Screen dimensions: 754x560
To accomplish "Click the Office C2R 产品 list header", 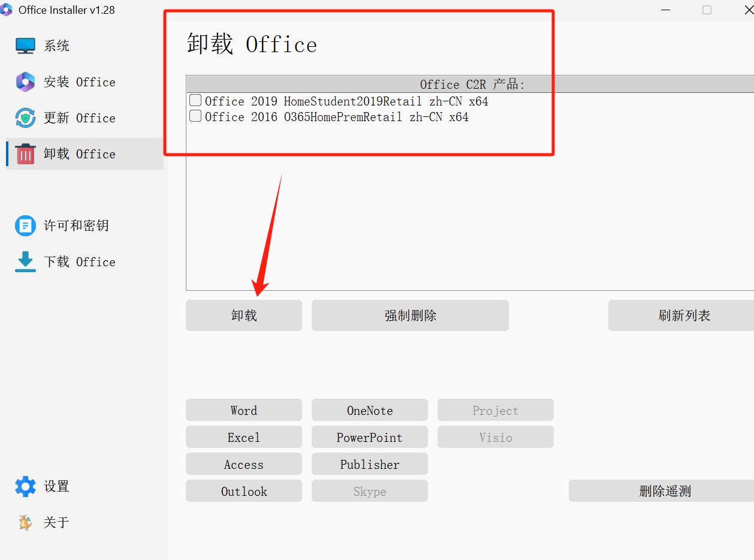I will click(x=470, y=84).
